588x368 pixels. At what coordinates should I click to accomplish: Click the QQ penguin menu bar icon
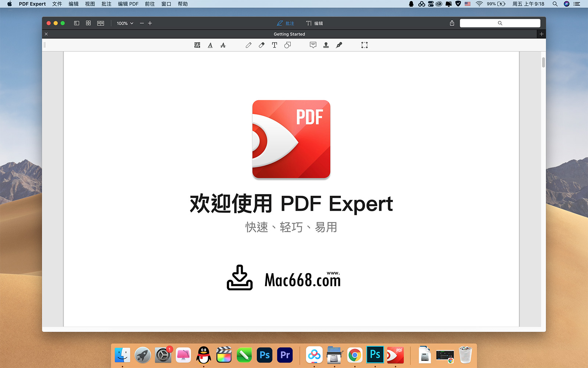pos(411,4)
